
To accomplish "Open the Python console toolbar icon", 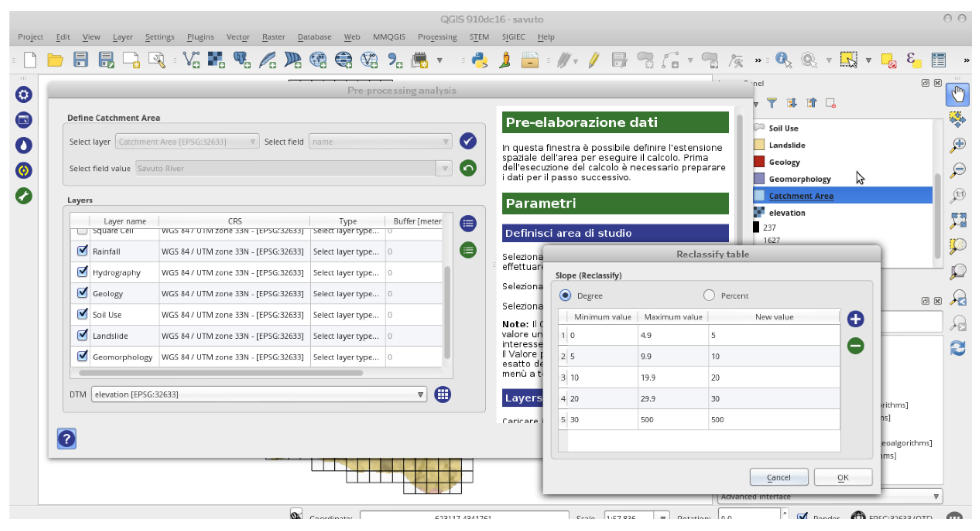I will point(479,60).
